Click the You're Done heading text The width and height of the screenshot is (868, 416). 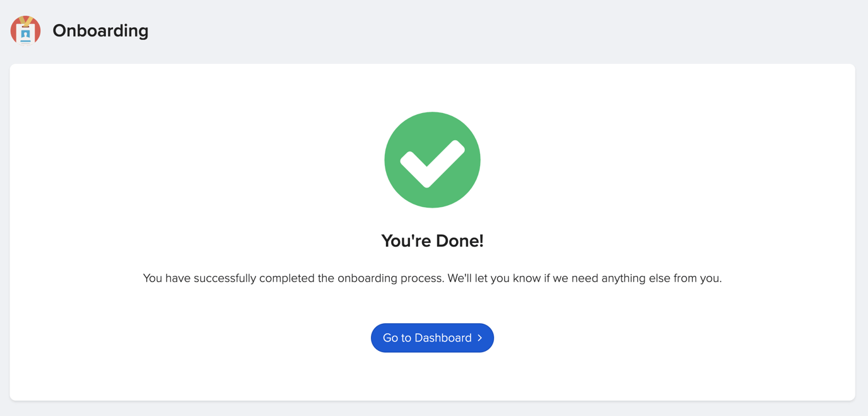[x=432, y=241]
